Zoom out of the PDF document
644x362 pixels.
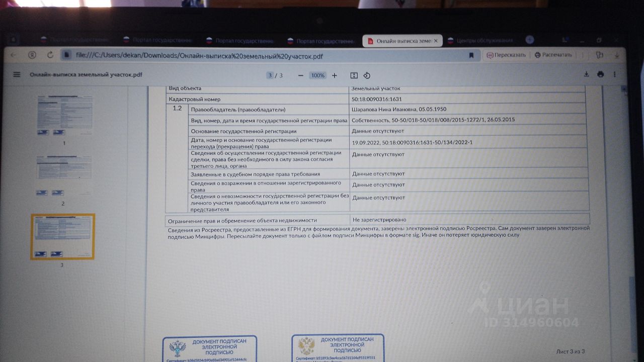pos(300,75)
